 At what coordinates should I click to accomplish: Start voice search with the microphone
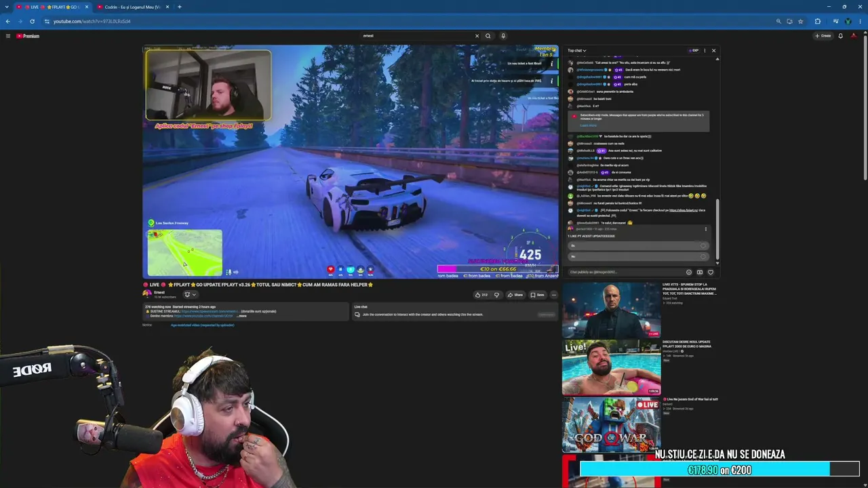pyautogui.click(x=503, y=36)
